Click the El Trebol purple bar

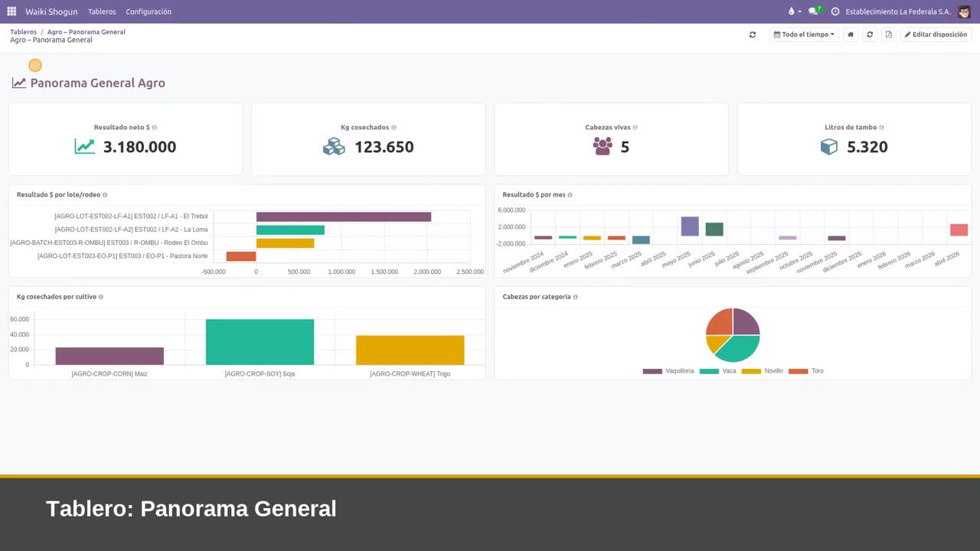344,217
